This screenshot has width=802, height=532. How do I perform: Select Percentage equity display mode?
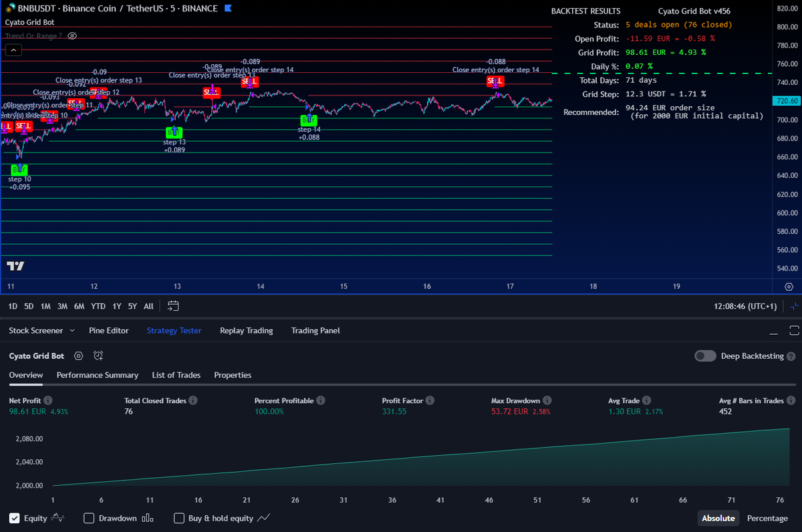(x=767, y=518)
